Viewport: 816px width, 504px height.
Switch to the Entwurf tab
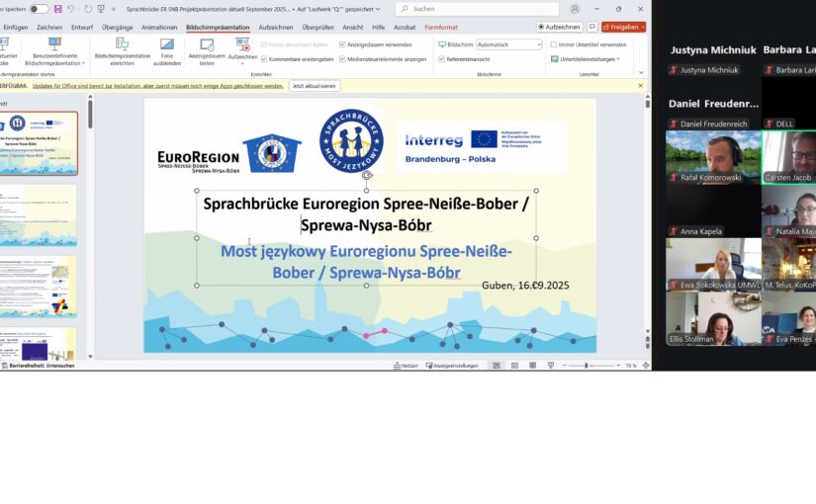click(82, 27)
